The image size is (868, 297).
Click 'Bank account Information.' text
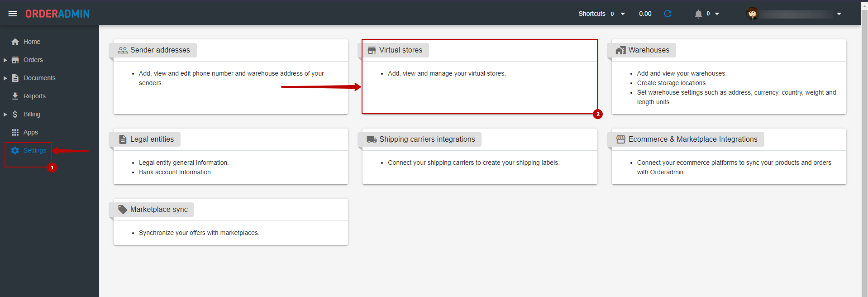[x=176, y=172]
